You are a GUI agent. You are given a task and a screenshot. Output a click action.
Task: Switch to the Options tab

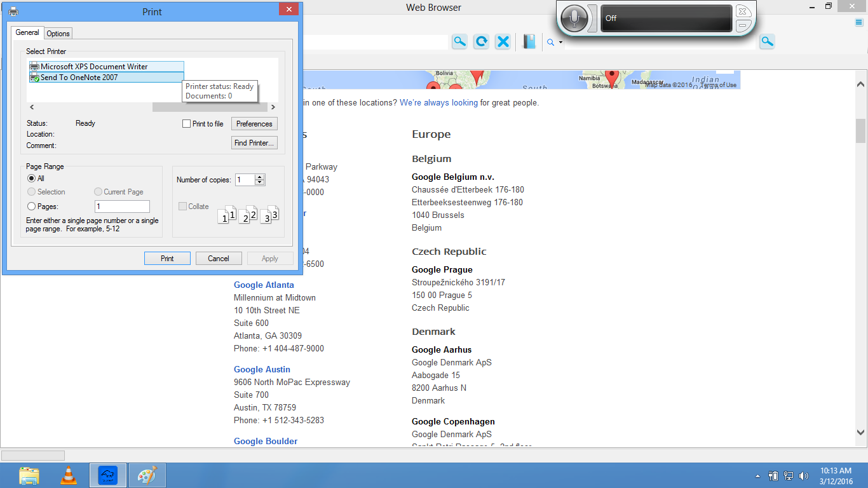(58, 34)
